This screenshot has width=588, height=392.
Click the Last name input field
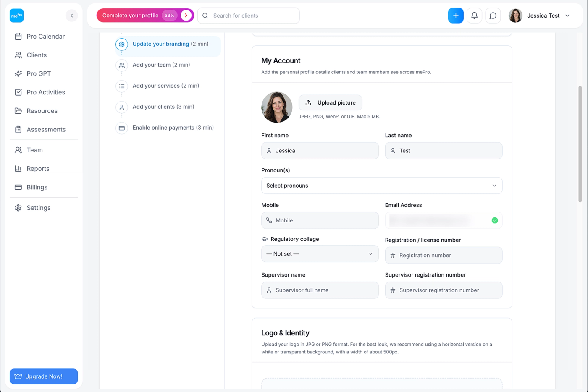coord(444,151)
